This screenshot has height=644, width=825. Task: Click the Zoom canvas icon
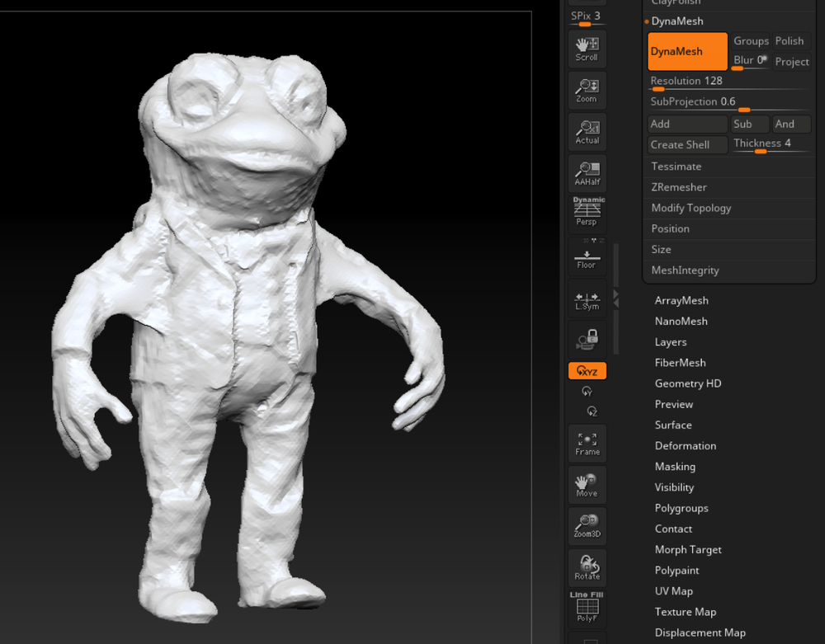(587, 91)
